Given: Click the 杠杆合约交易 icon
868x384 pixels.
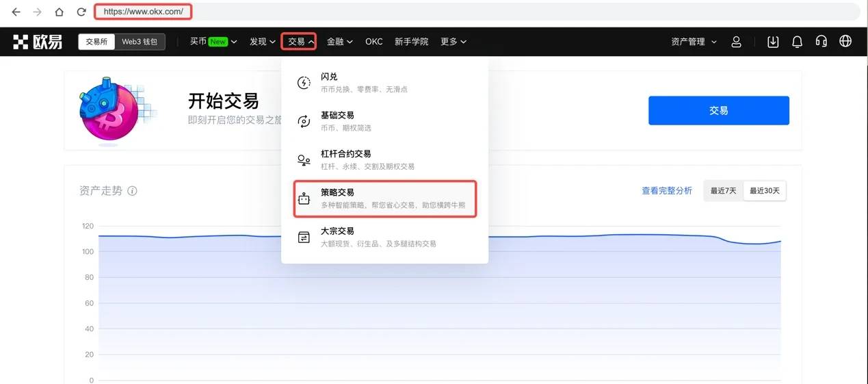Looking at the screenshot, I should point(304,160).
